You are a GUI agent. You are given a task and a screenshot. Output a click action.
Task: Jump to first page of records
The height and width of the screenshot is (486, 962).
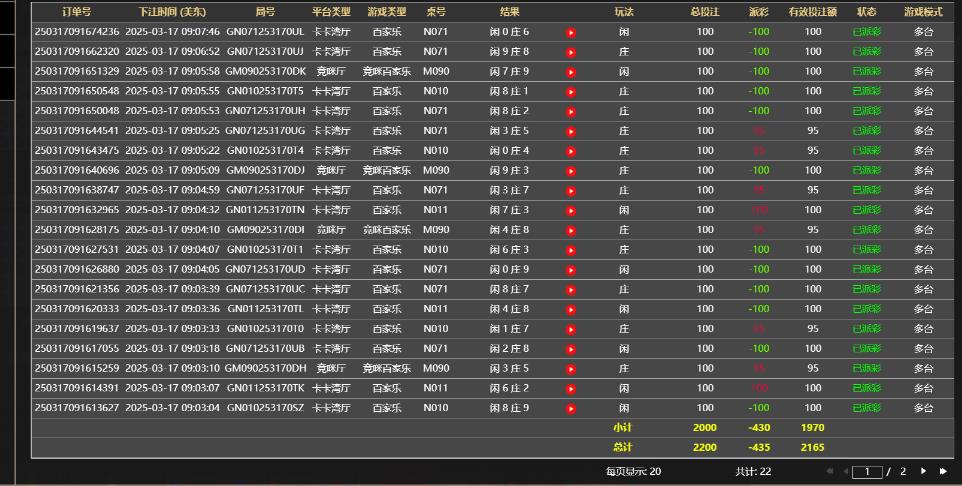(x=829, y=471)
